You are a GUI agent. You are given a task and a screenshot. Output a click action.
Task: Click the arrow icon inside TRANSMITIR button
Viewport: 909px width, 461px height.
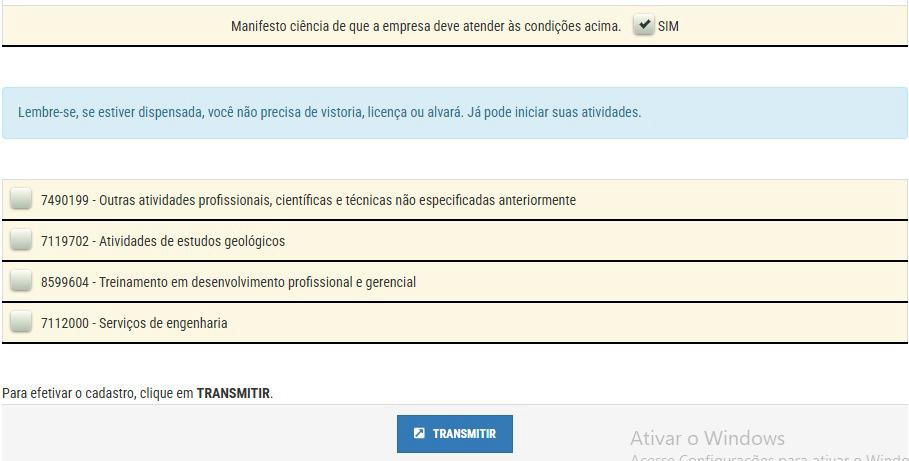[x=419, y=433]
